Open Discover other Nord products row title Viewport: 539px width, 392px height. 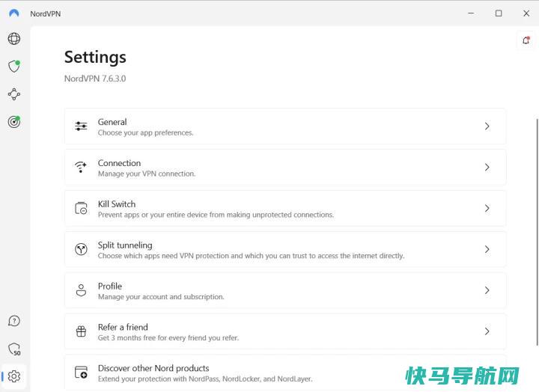coord(153,368)
